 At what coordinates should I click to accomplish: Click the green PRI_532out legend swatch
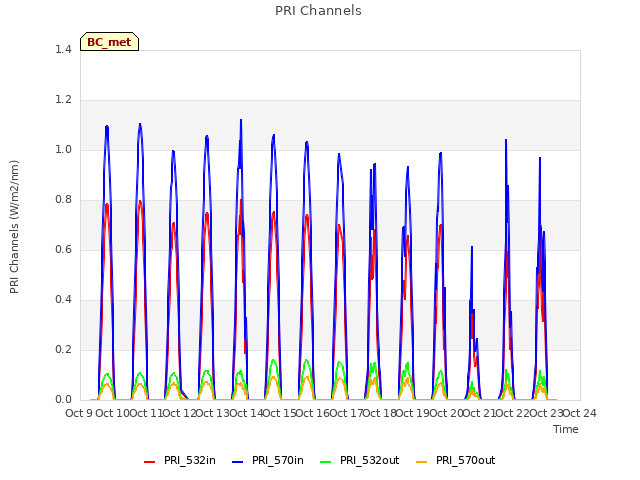[x=326, y=461]
